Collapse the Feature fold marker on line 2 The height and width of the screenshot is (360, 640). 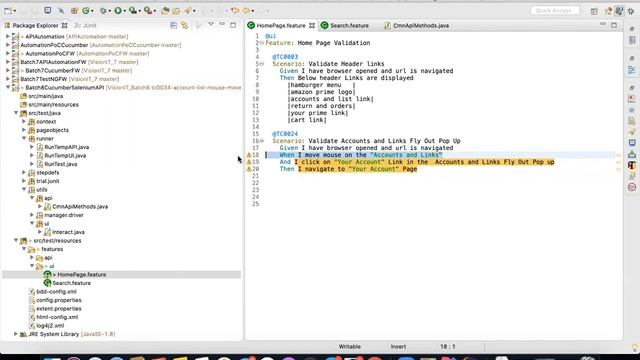pos(262,43)
